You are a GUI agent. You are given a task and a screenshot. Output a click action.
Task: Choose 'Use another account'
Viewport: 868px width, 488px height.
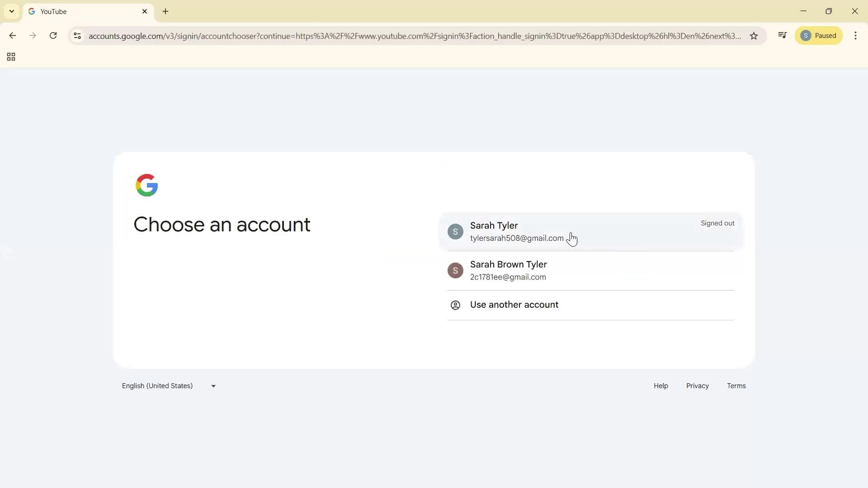[x=514, y=305]
